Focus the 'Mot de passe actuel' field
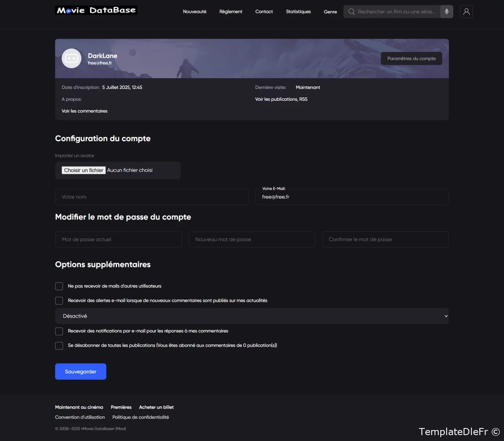 point(118,239)
